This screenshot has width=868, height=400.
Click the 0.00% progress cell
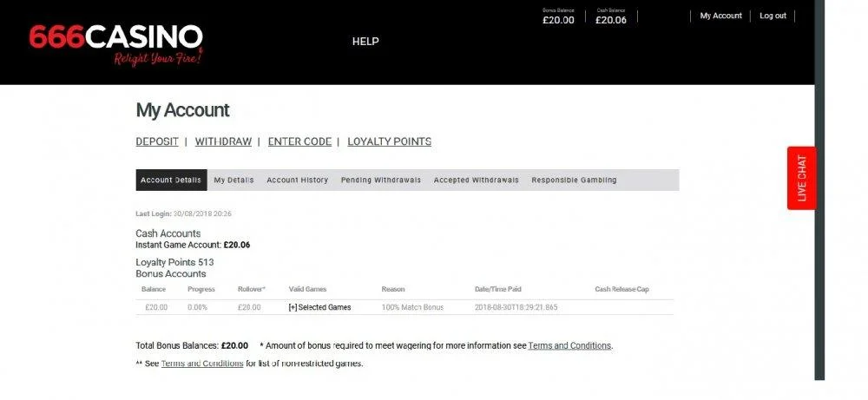[x=197, y=307]
